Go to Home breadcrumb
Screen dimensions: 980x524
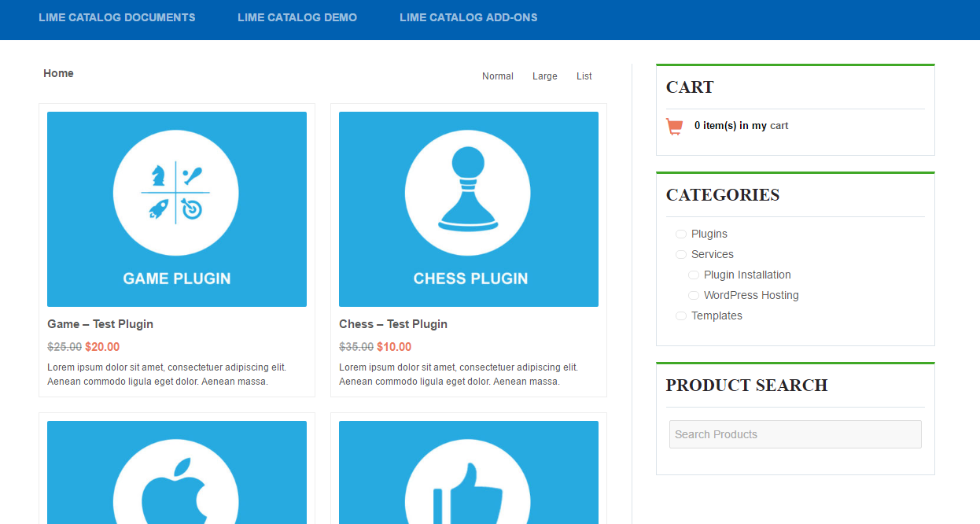click(58, 73)
